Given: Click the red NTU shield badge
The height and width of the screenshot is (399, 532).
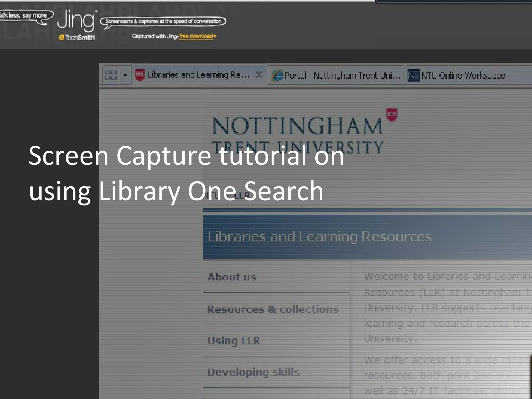Looking at the screenshot, I should pyautogui.click(x=392, y=115).
